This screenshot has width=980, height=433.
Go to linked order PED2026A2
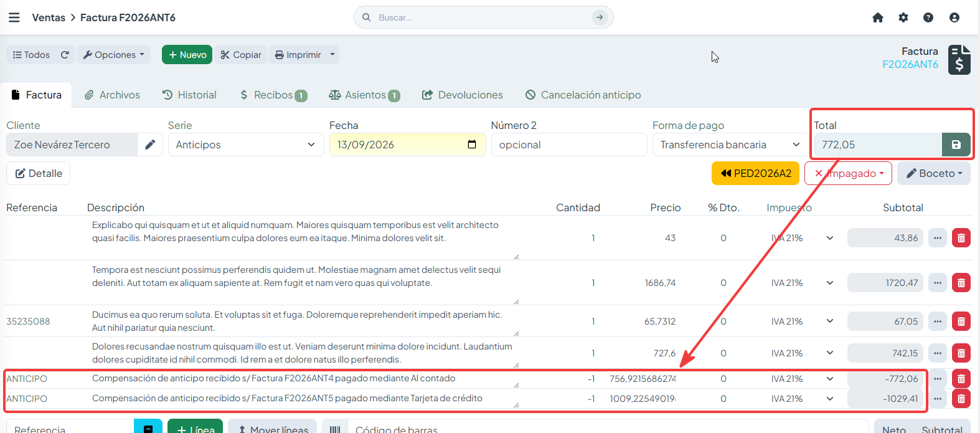[756, 173]
